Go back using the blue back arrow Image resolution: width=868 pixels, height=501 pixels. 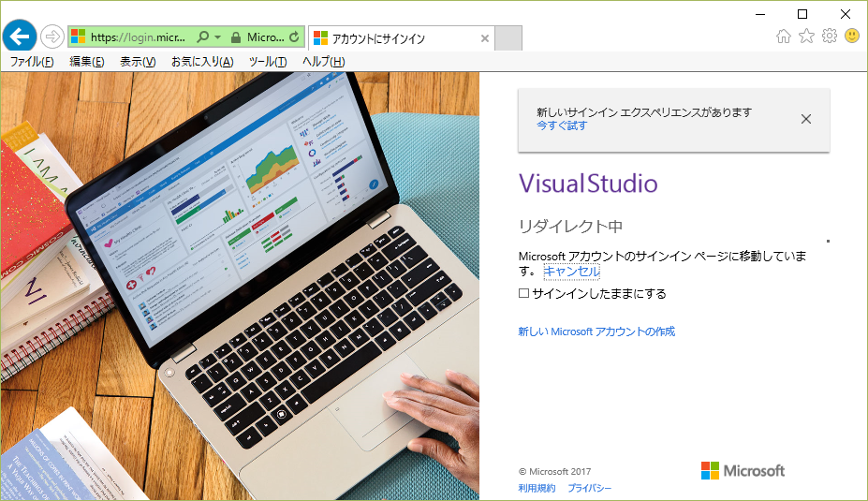click(20, 37)
